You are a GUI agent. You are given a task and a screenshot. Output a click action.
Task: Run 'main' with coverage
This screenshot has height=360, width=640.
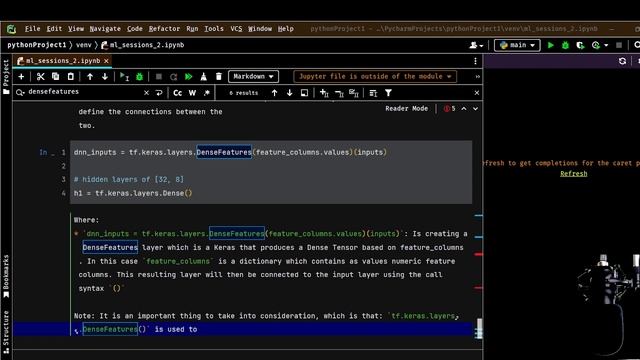point(580,45)
